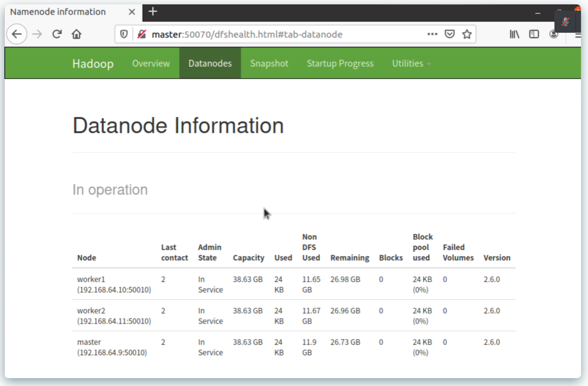Viewport: 588px width, 386px height.
Task: Save the page to Pocket
Action: point(450,34)
